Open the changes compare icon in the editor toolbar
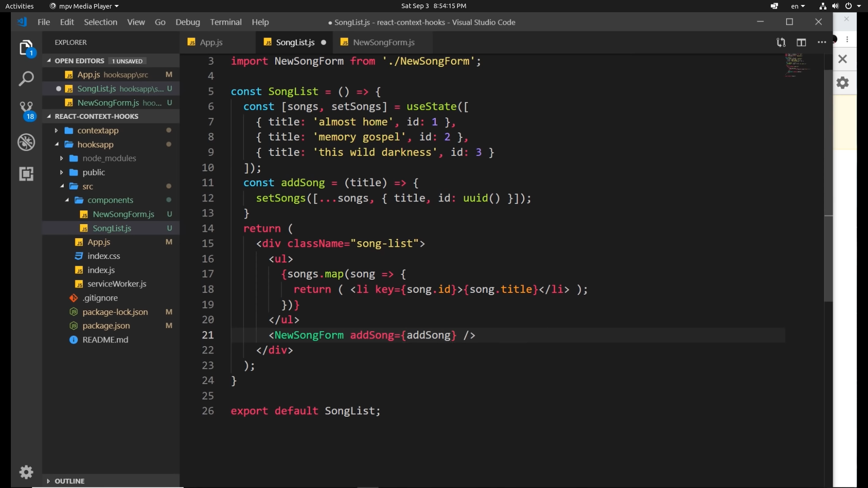Image resolution: width=868 pixels, height=488 pixels. pos(781,42)
